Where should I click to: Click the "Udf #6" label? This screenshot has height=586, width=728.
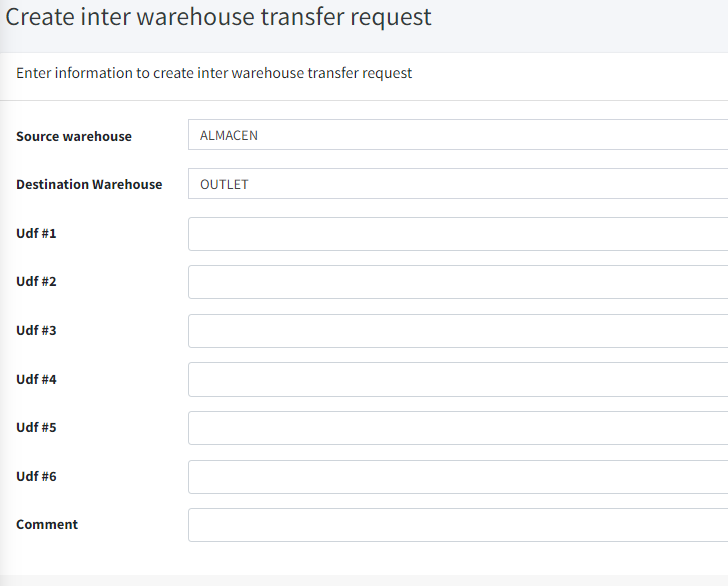(x=36, y=476)
